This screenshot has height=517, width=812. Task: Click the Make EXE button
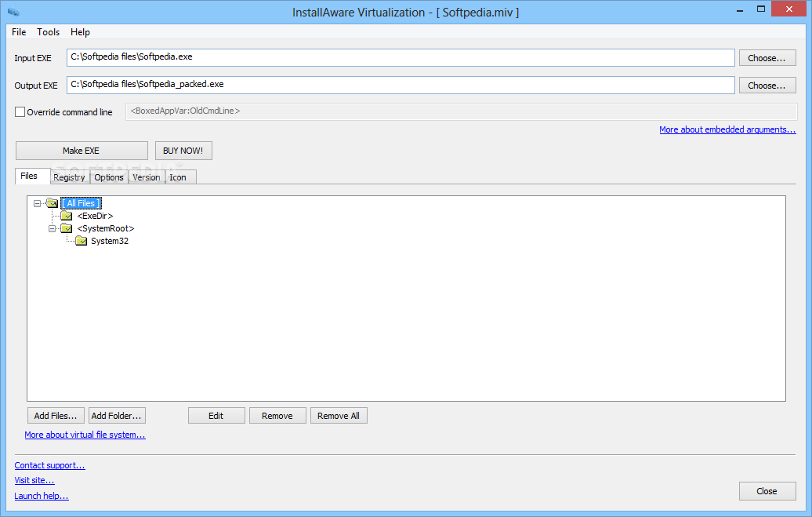[82, 151]
